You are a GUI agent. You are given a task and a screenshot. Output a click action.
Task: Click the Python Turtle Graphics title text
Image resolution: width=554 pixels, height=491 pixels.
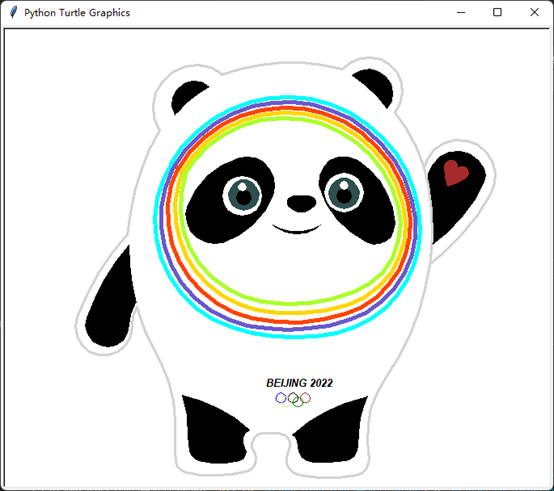point(77,13)
